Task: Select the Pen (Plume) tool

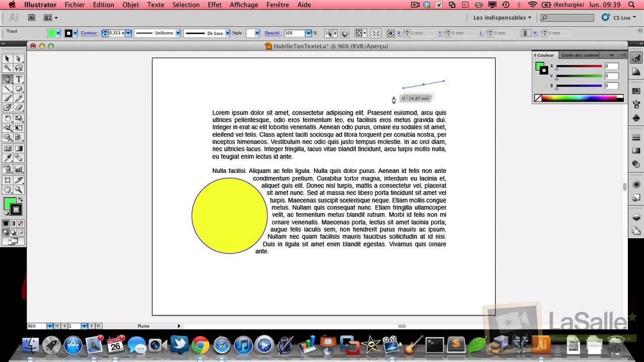Action: [x=8, y=79]
